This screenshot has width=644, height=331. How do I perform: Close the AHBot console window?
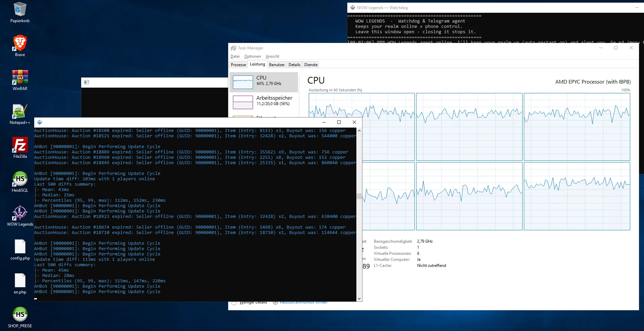[x=354, y=122]
